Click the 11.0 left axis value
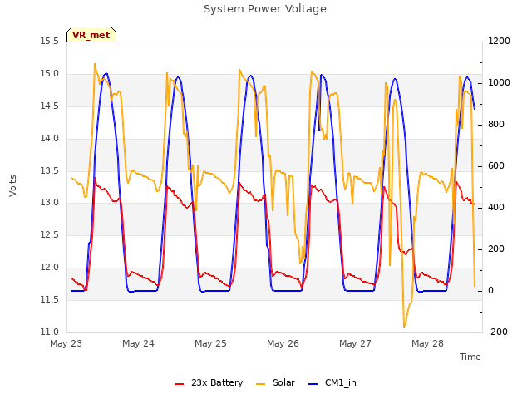This screenshot has height=399, width=532. pyautogui.click(x=50, y=332)
